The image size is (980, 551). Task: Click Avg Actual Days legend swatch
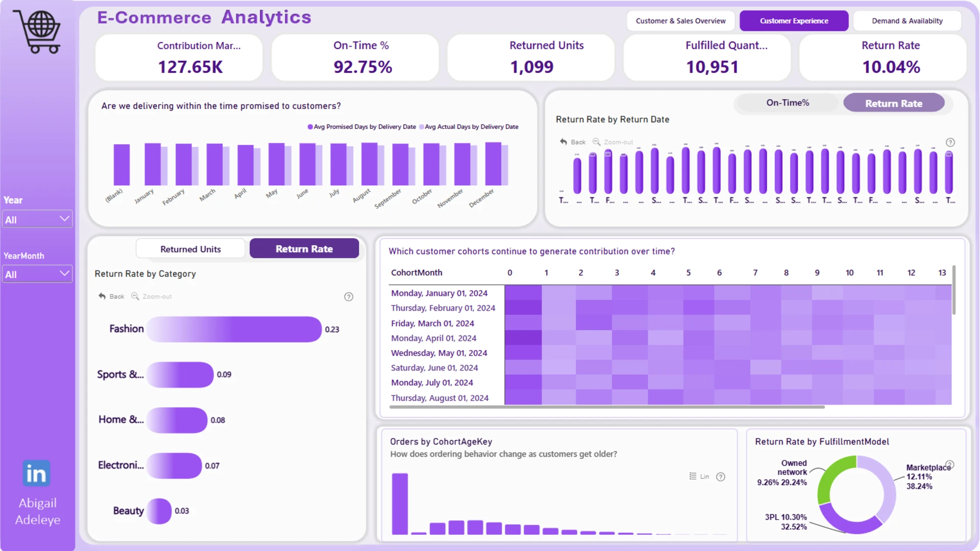[x=422, y=127]
